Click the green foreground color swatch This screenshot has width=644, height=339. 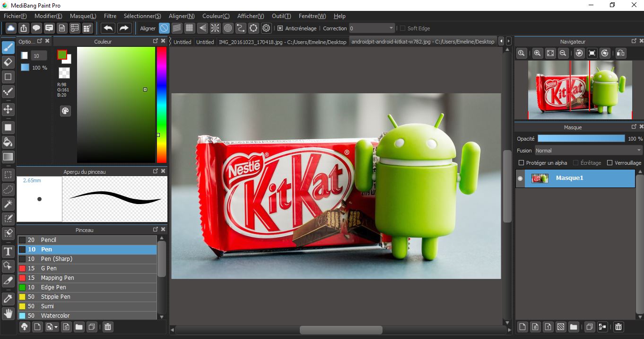[62, 54]
